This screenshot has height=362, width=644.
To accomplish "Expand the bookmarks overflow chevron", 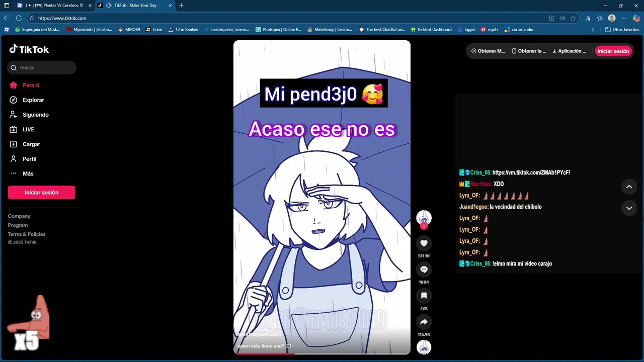I will tap(593, 30).
